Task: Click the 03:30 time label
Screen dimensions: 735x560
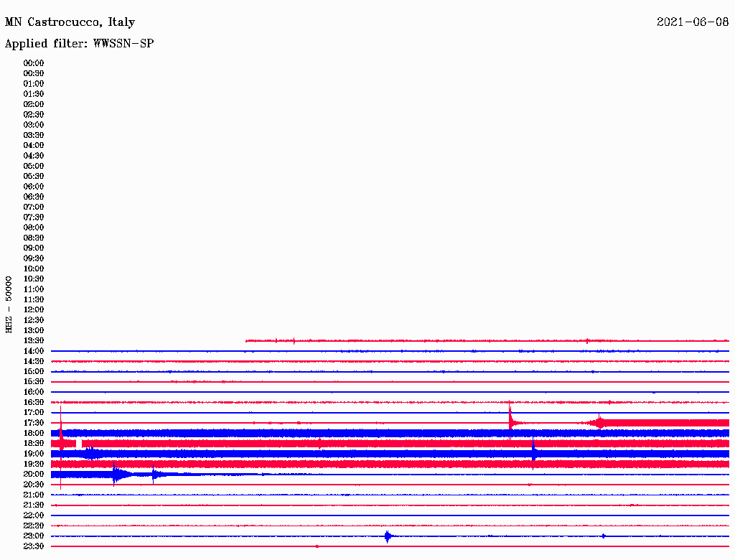Action: pos(34,135)
